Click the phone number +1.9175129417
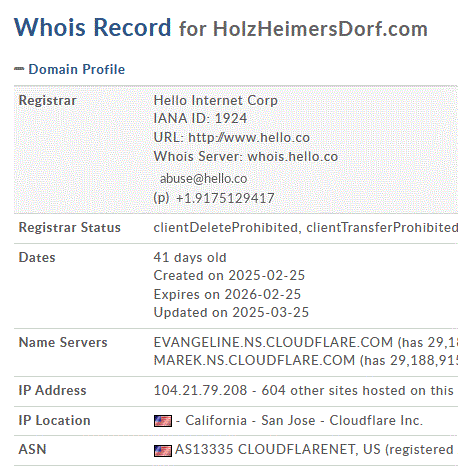This screenshot has height=473, width=459. (225, 198)
